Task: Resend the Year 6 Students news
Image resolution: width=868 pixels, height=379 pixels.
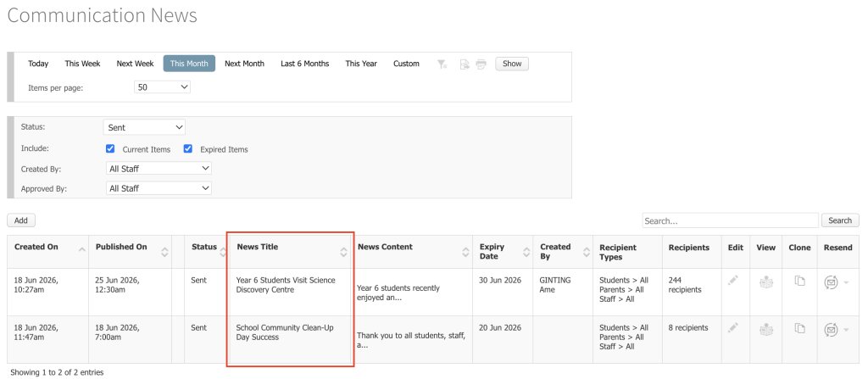Action: 831,282
